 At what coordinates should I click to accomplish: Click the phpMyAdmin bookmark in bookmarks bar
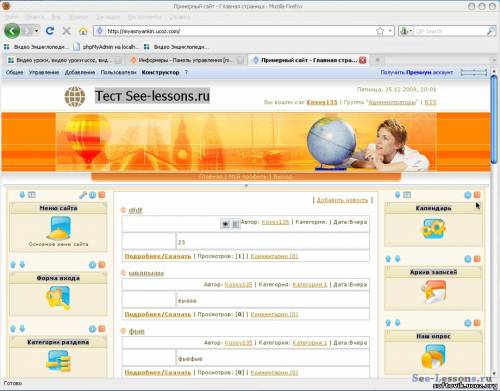pyautogui.click(x=106, y=47)
